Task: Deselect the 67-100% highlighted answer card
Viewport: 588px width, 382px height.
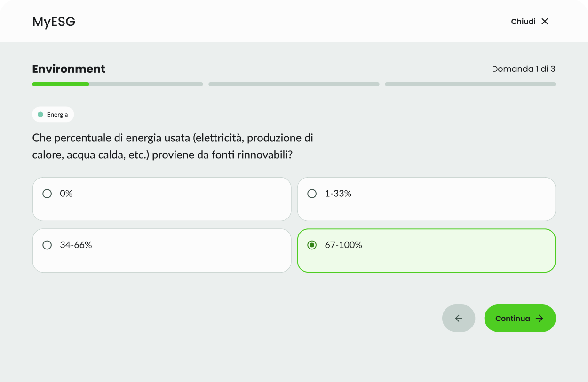Action: point(427,250)
